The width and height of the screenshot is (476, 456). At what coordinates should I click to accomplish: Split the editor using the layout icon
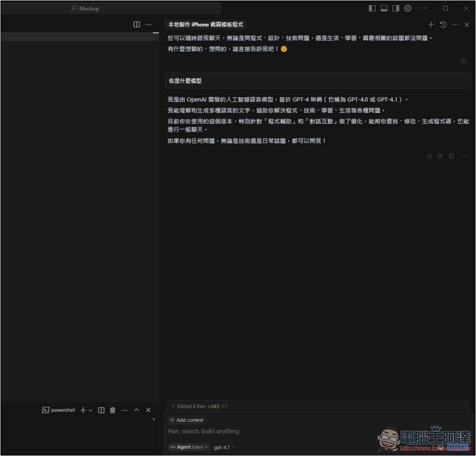137,25
